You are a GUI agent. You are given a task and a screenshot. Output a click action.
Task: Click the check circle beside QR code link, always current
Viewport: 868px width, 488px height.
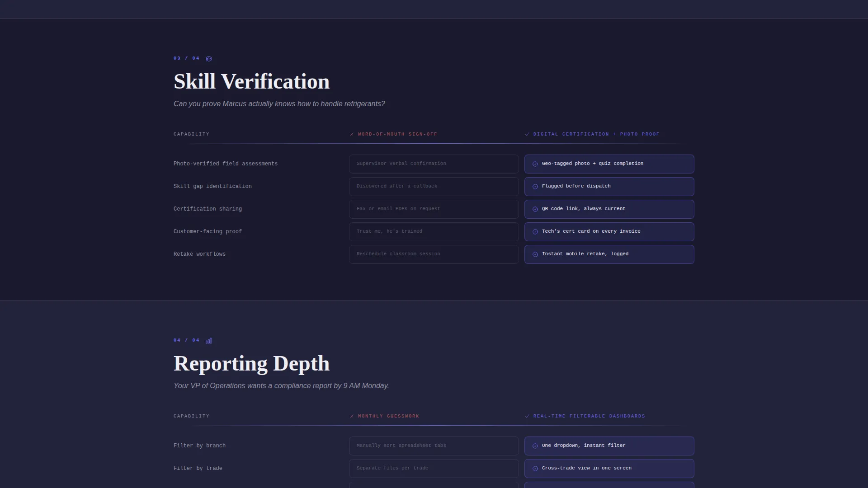[x=535, y=209]
